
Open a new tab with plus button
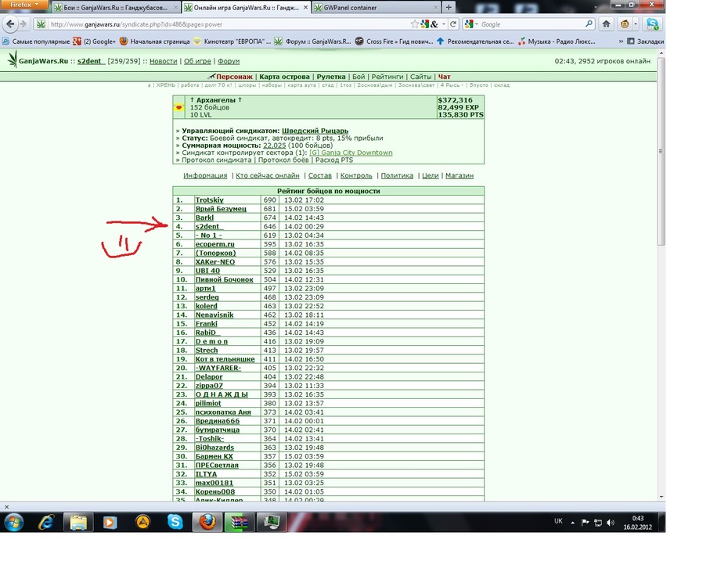click(449, 7)
